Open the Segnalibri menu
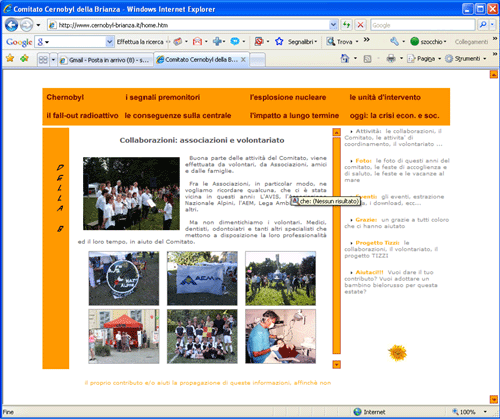Viewport: 500px width, 419px height. (302, 42)
